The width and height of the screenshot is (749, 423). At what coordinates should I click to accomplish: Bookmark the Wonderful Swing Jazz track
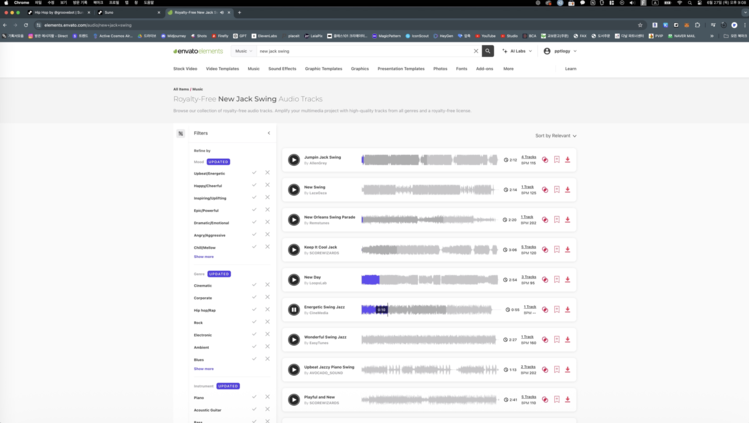point(556,339)
